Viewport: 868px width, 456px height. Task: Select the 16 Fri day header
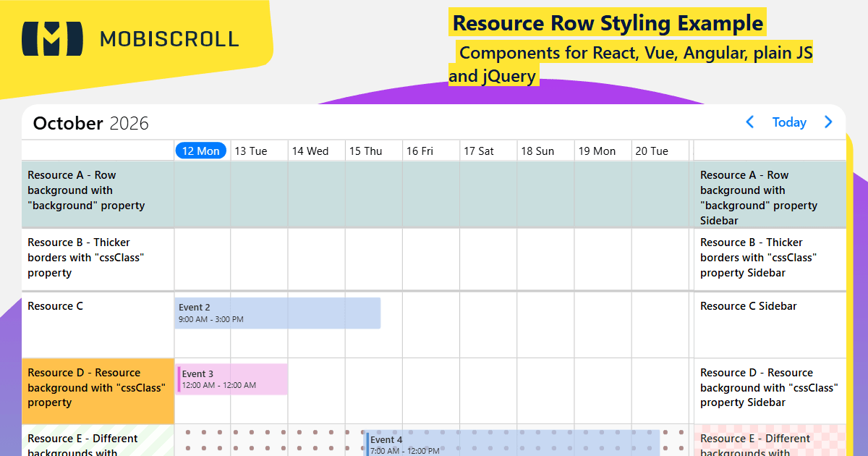420,151
